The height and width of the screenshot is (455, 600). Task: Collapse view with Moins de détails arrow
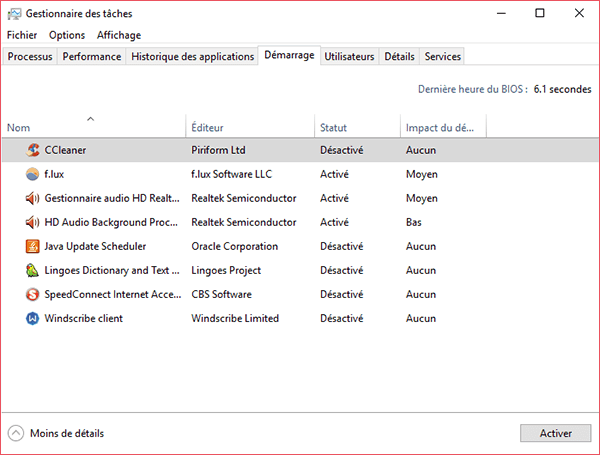tap(16, 433)
